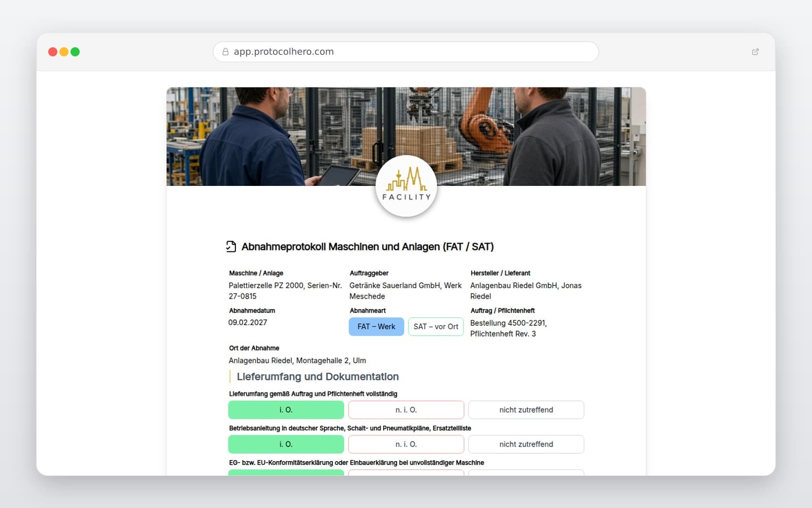Click the Maschine / Anlage label
This screenshot has width=812, height=508.
(x=256, y=273)
